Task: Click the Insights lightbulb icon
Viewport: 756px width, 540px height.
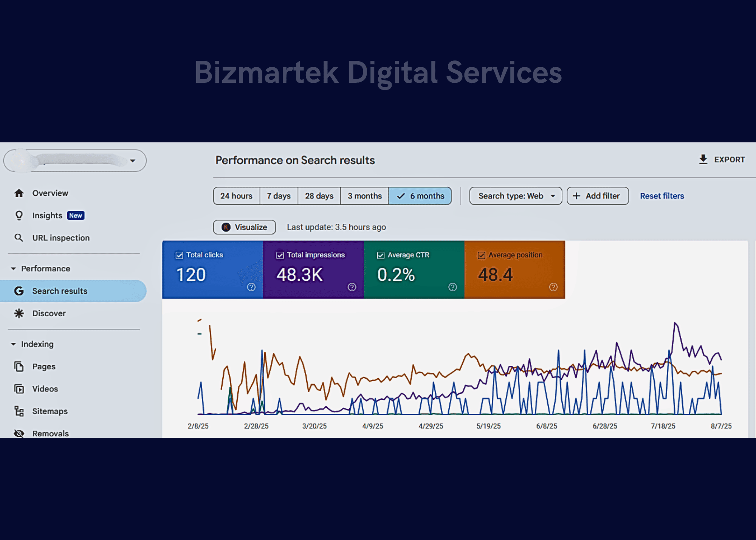Action: point(19,215)
